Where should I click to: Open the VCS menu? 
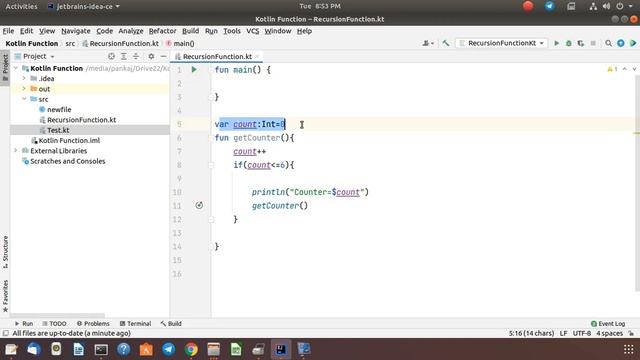click(x=252, y=31)
